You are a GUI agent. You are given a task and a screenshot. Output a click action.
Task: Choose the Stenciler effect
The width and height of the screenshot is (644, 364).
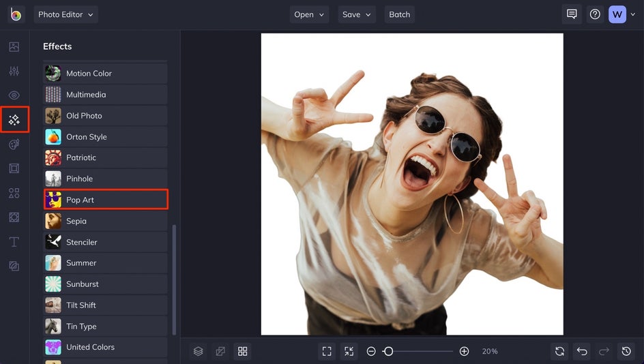point(105,242)
